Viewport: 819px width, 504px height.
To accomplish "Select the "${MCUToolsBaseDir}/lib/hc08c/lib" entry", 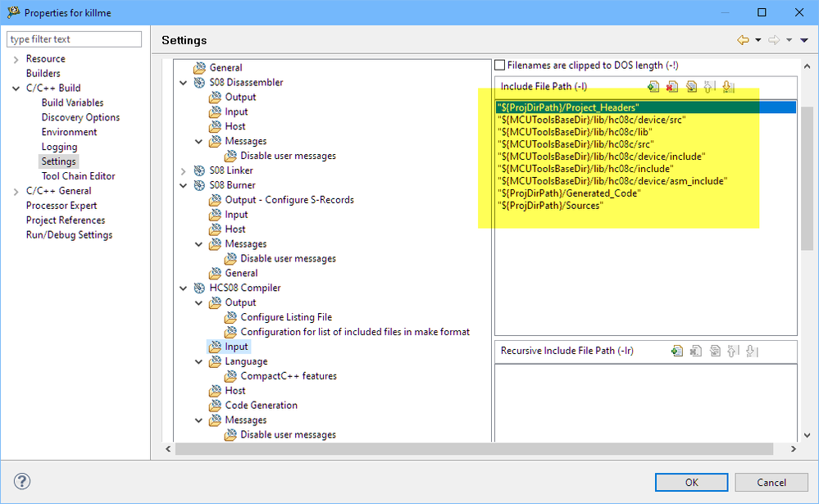I will click(x=575, y=132).
